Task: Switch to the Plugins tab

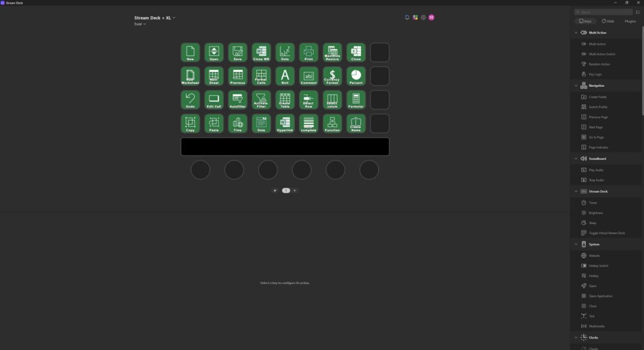Action: pos(630,21)
